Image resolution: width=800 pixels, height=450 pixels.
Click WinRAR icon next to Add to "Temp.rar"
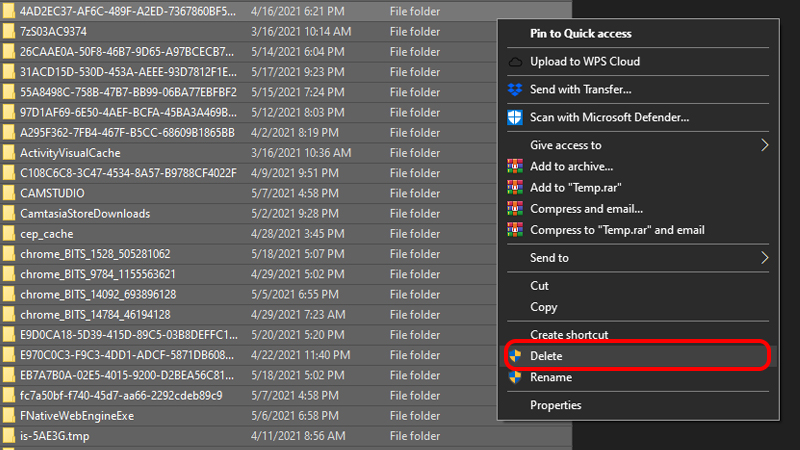515,188
